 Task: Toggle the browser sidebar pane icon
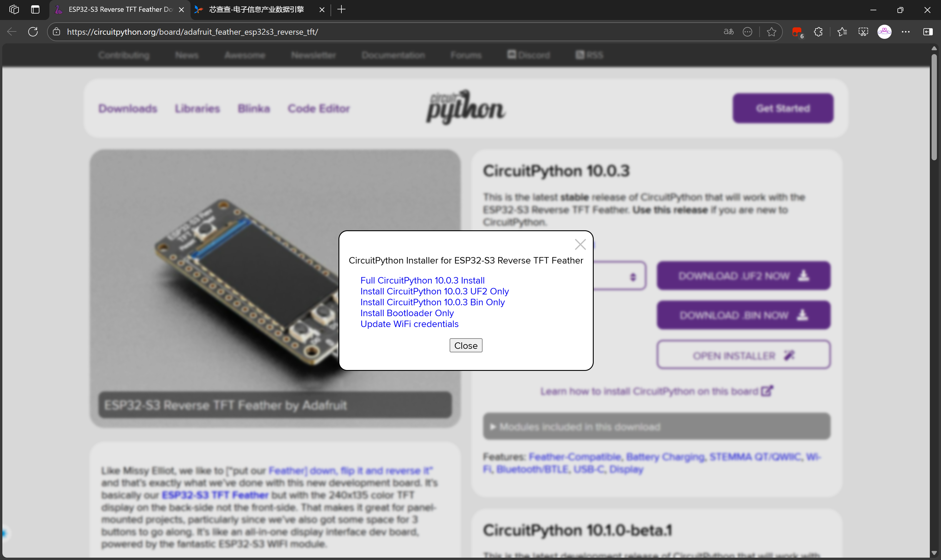click(x=927, y=32)
